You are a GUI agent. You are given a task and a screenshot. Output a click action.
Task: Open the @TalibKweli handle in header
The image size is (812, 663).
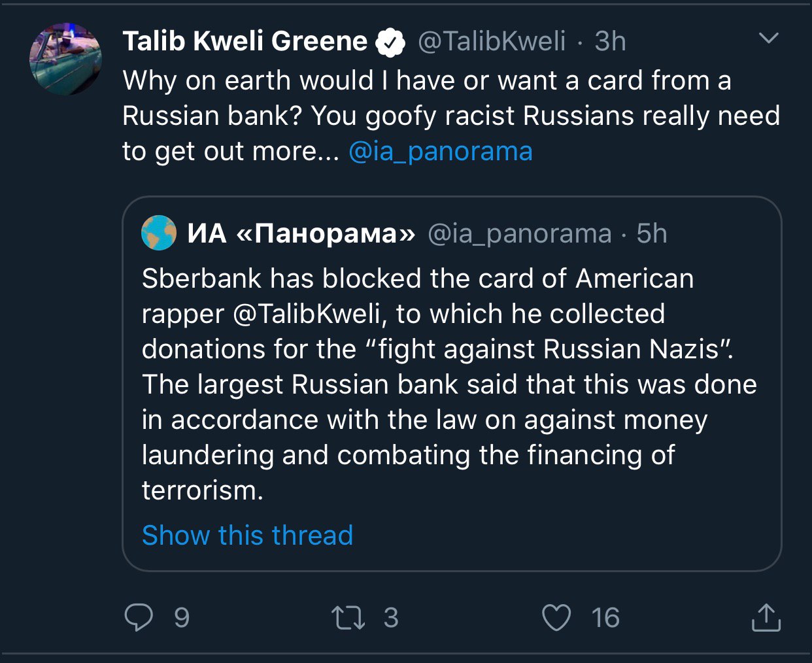click(x=492, y=42)
